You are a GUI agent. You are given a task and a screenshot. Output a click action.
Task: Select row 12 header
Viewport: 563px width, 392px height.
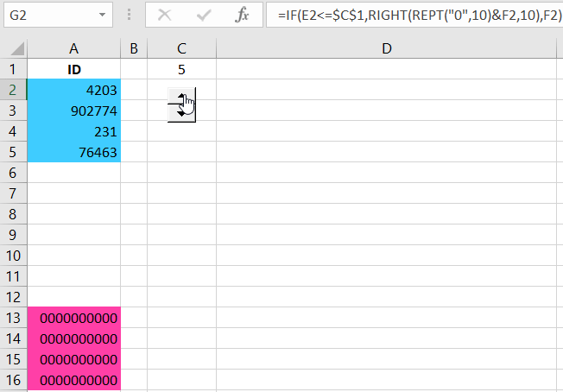13,297
